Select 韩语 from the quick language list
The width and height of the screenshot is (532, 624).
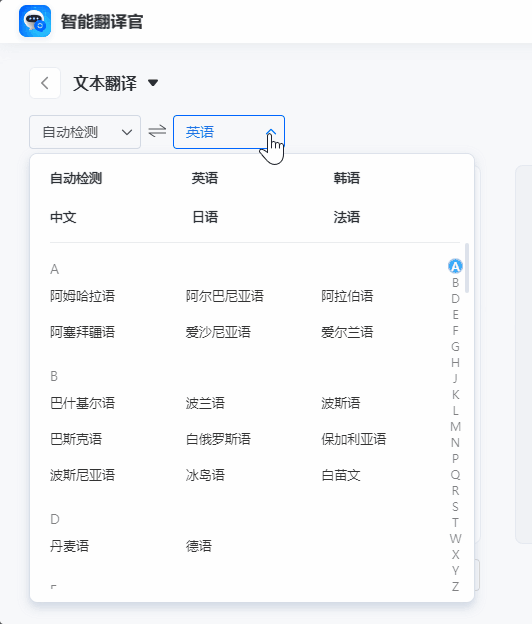point(347,178)
